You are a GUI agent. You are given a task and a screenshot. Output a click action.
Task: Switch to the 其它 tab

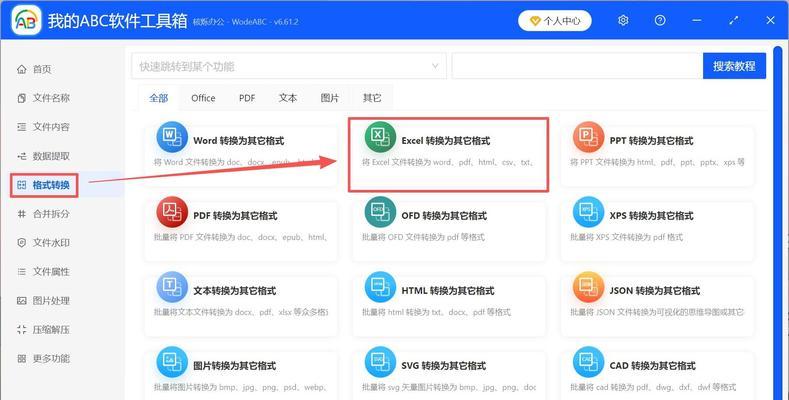tap(372, 98)
